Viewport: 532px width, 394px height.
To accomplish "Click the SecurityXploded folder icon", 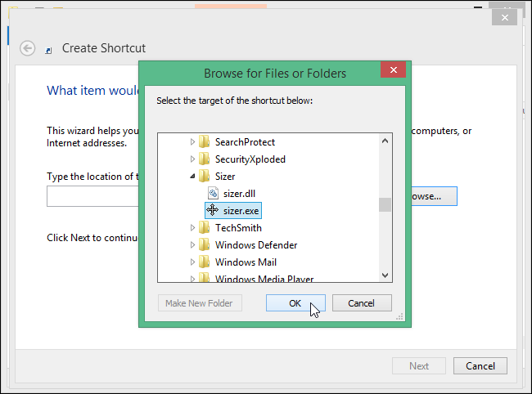I will 205,159.
